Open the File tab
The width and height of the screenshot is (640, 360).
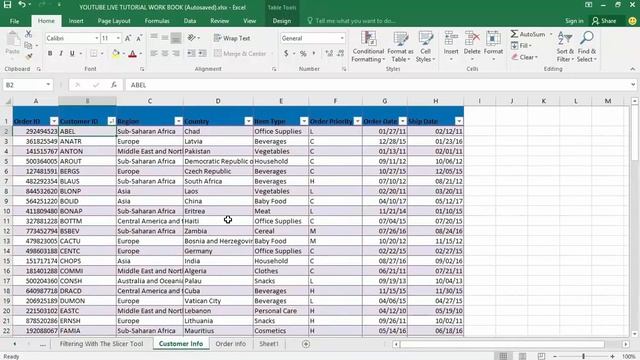tap(14, 21)
